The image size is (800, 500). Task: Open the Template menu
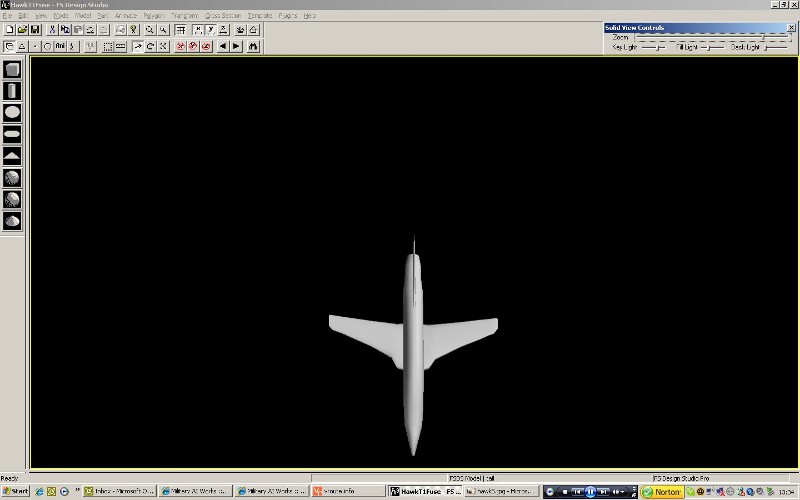pos(260,16)
